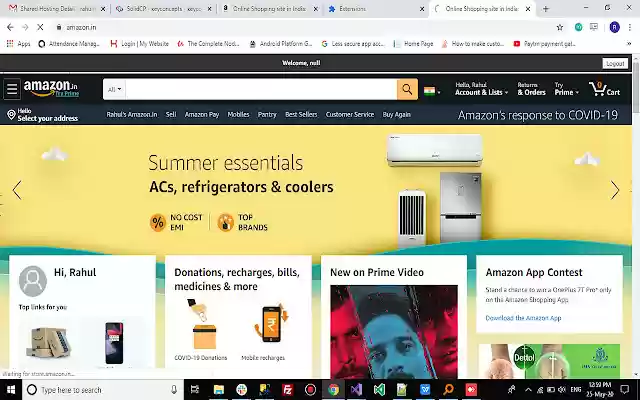Close the Extensions tab

tap(422, 9)
